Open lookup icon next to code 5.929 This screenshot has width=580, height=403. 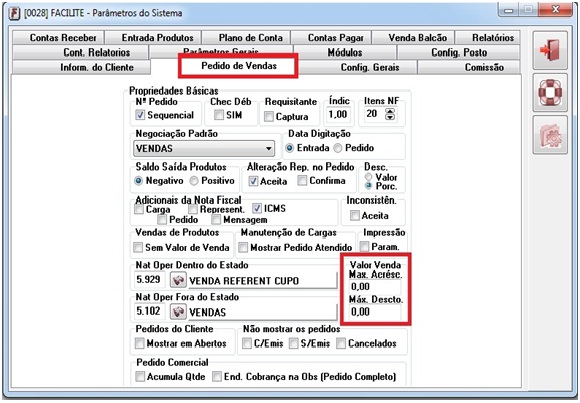click(x=178, y=280)
